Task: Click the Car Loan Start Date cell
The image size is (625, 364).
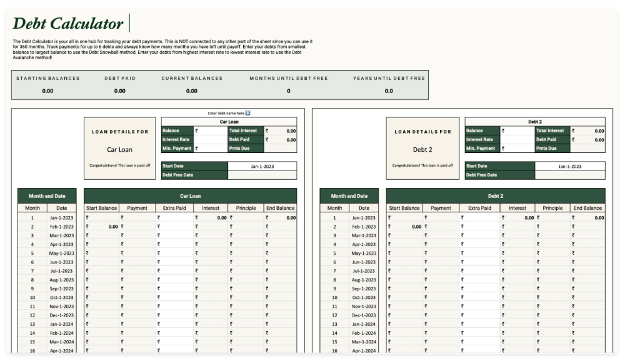Action: point(262,167)
